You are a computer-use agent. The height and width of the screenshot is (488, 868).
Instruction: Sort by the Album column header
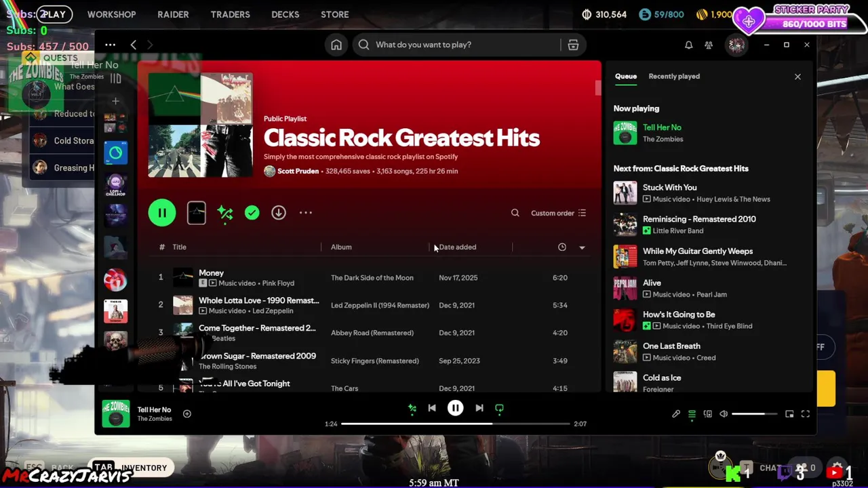pyautogui.click(x=341, y=247)
